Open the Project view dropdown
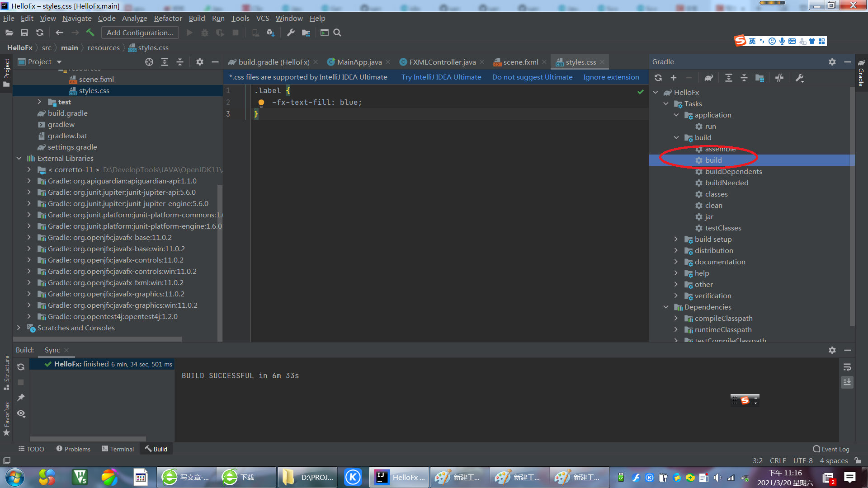This screenshot has height=488, width=868. [59, 62]
